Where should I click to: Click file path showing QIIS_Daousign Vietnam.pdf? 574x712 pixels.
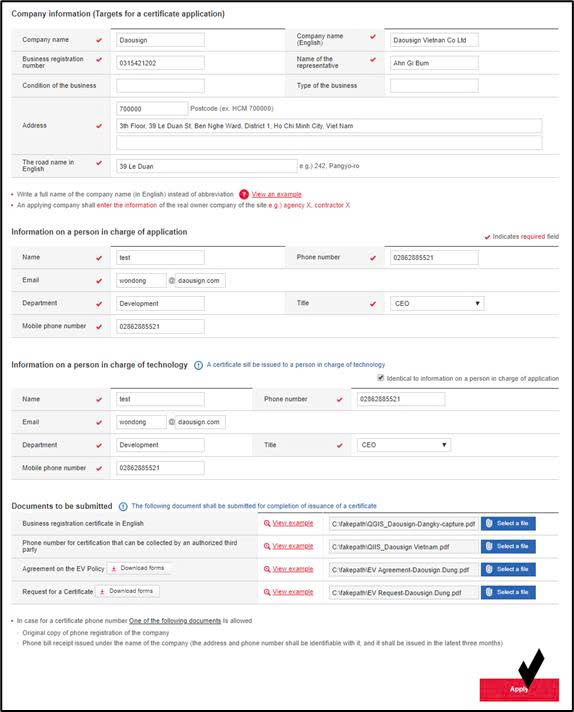pos(404,547)
